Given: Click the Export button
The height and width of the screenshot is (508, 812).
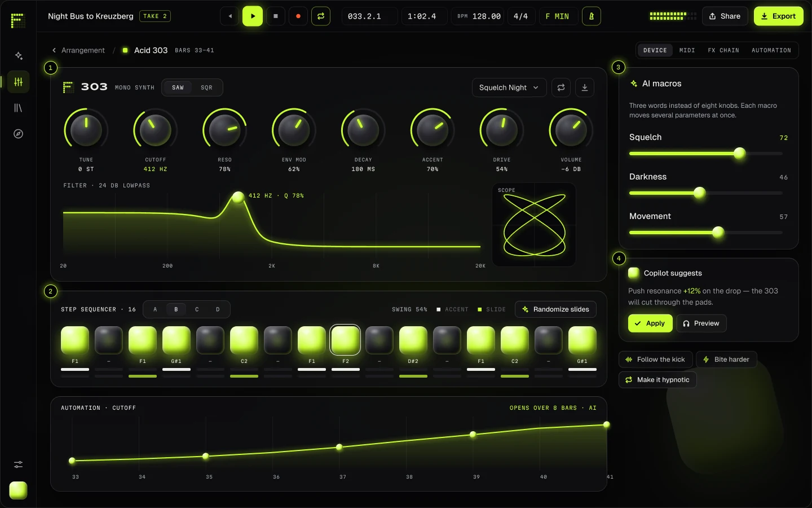Looking at the screenshot, I should (779, 16).
